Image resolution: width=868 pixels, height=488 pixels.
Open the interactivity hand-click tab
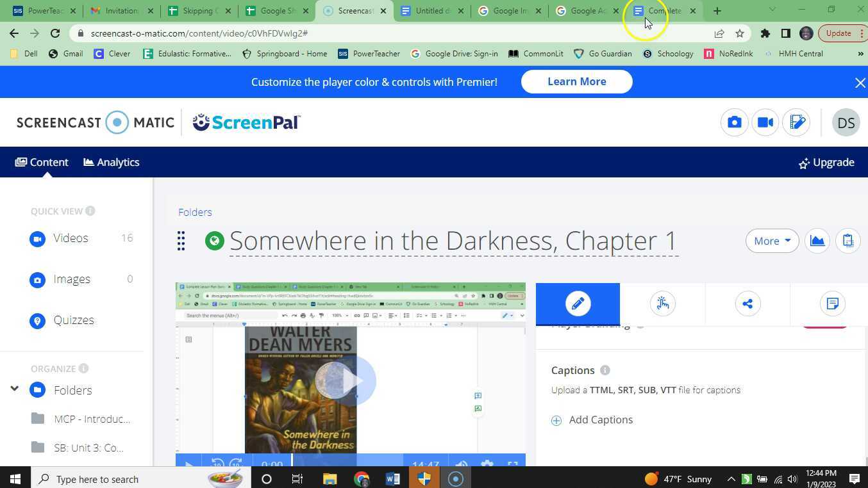point(662,304)
